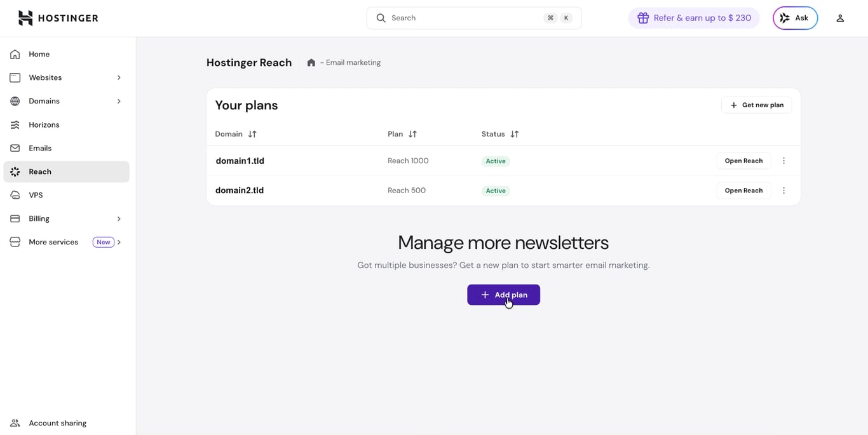Sort the table by Status column
The height and width of the screenshot is (435, 868).
514,134
